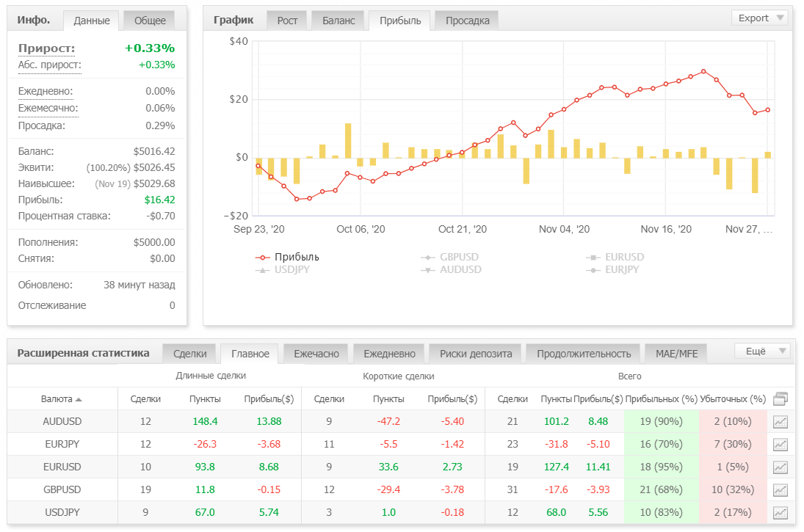Select the GBPUSD currency cell

click(62, 490)
